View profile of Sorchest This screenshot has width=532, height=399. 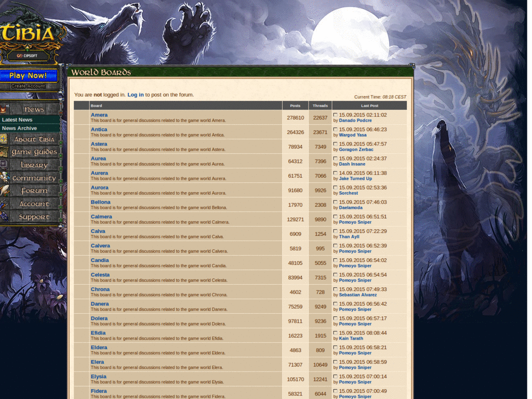point(349,193)
